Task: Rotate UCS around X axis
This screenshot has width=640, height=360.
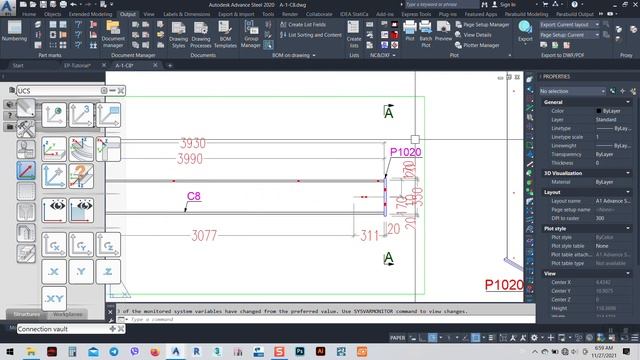Action: pos(53,244)
